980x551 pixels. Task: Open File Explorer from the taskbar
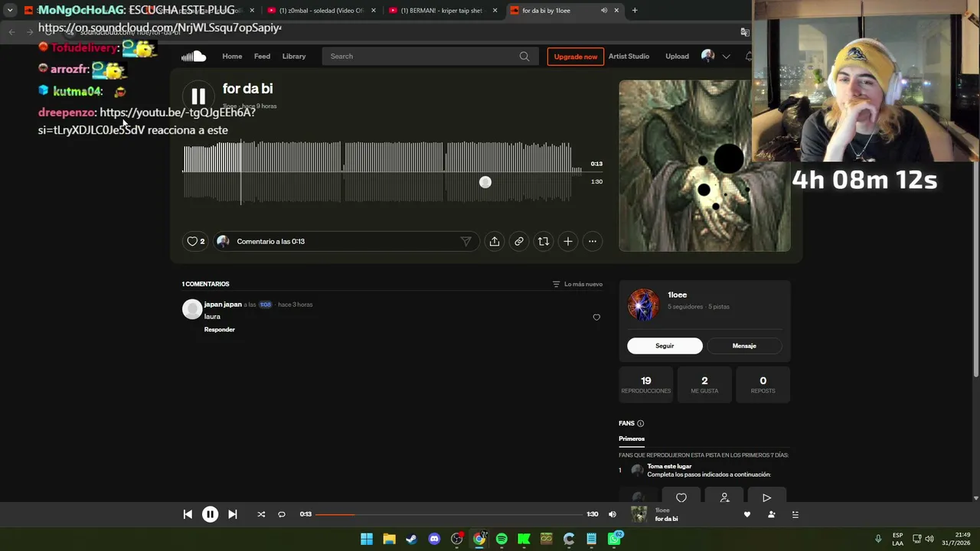[x=389, y=539]
